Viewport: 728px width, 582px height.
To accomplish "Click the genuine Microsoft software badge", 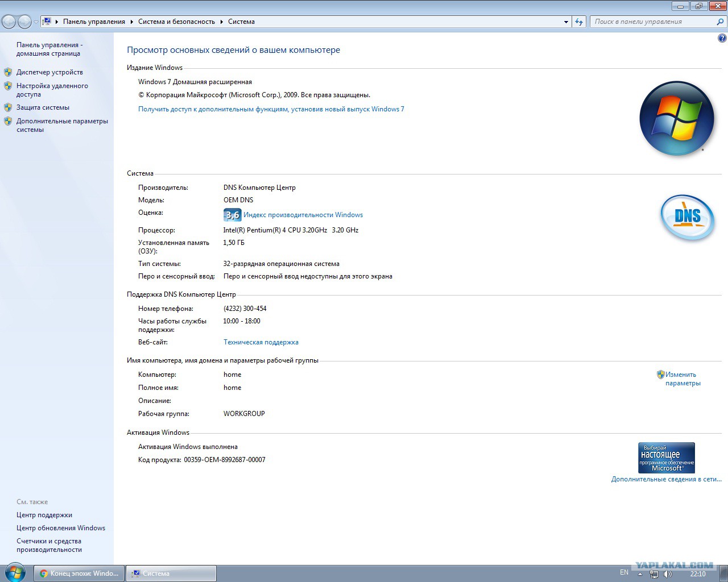I will click(666, 458).
